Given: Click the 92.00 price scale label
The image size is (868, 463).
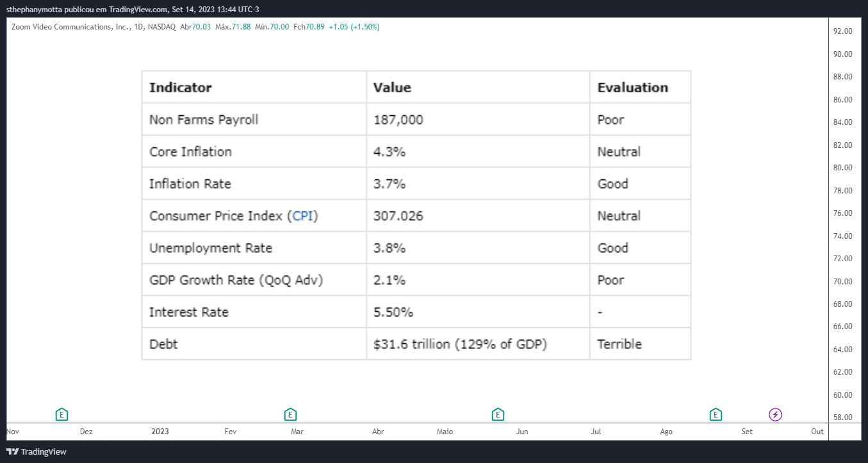Looking at the screenshot, I should [842, 31].
